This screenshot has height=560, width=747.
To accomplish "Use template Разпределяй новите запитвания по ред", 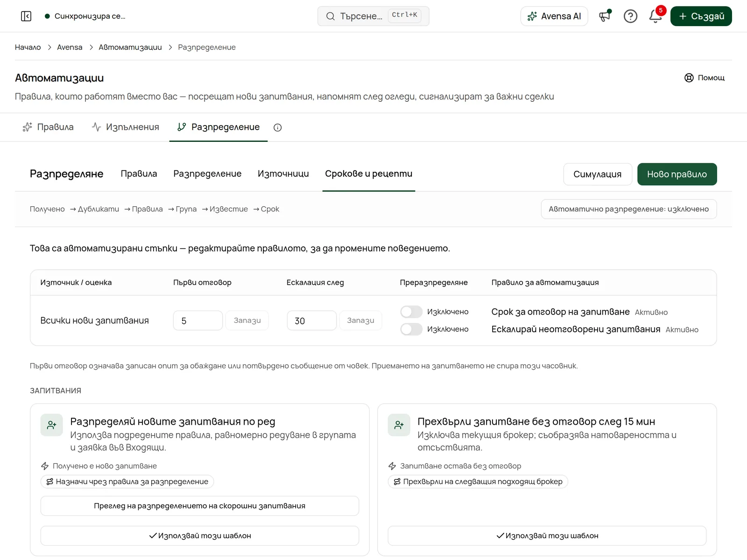I will click(x=200, y=536).
